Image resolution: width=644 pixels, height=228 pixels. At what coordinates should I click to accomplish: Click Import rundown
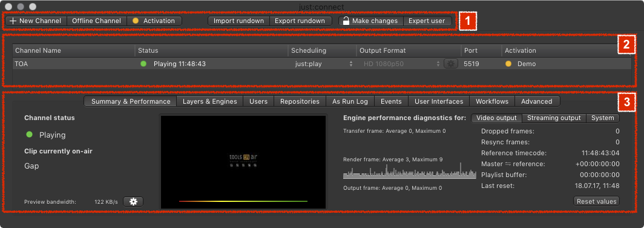pyautogui.click(x=238, y=21)
